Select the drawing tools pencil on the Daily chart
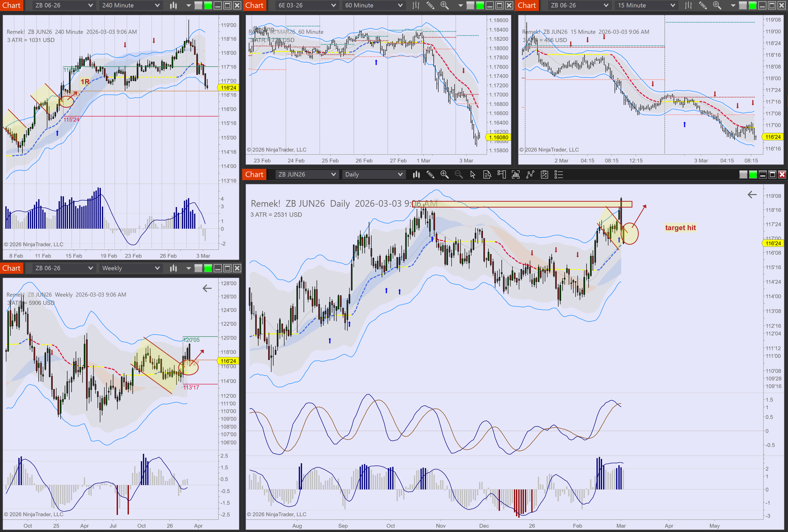The width and height of the screenshot is (788, 532). (x=431, y=174)
